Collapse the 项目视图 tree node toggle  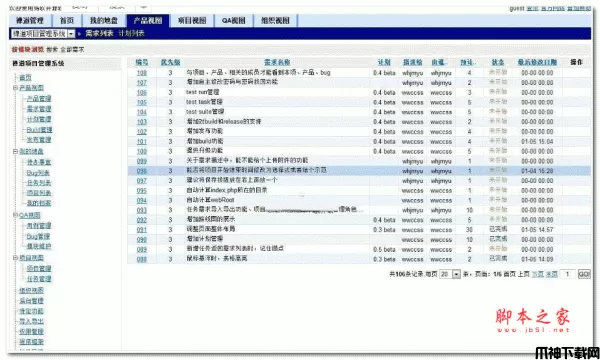pos(16,258)
